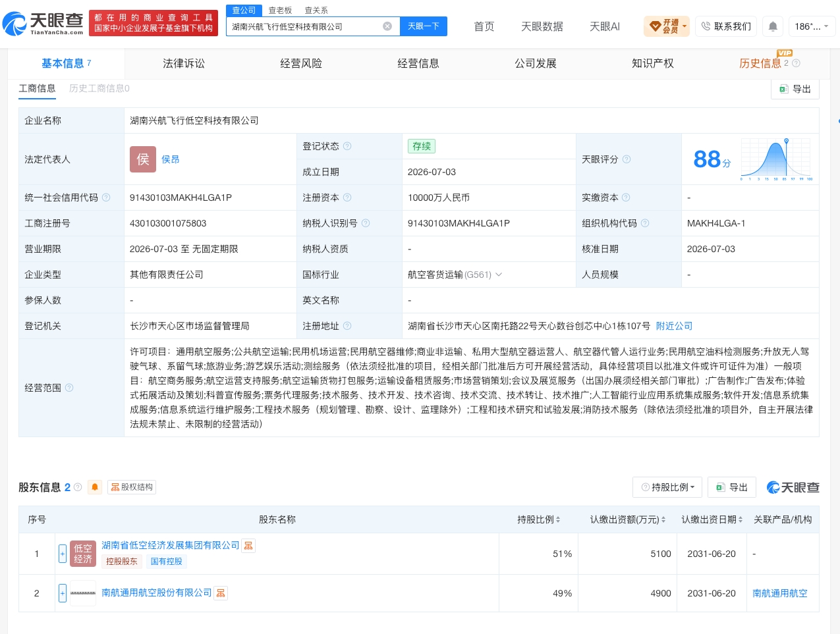Expand the 航空客货运输 industry chevron
This screenshot has width=840, height=634.
coord(499,275)
